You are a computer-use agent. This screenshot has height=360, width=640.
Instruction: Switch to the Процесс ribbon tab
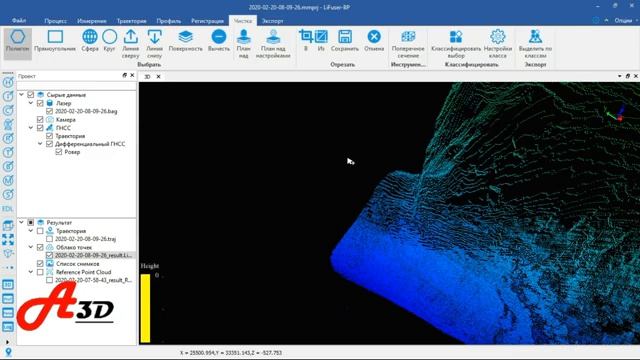[x=55, y=21]
